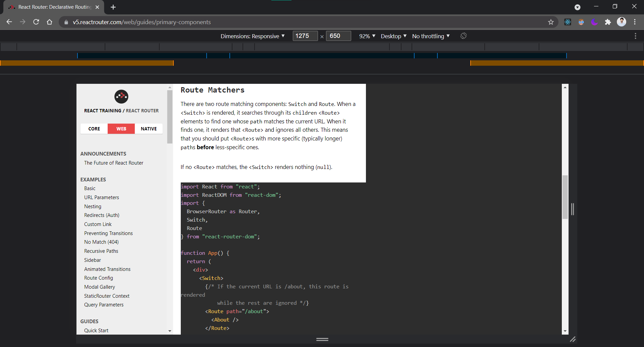Open the React Developer Tools extension

(568, 22)
